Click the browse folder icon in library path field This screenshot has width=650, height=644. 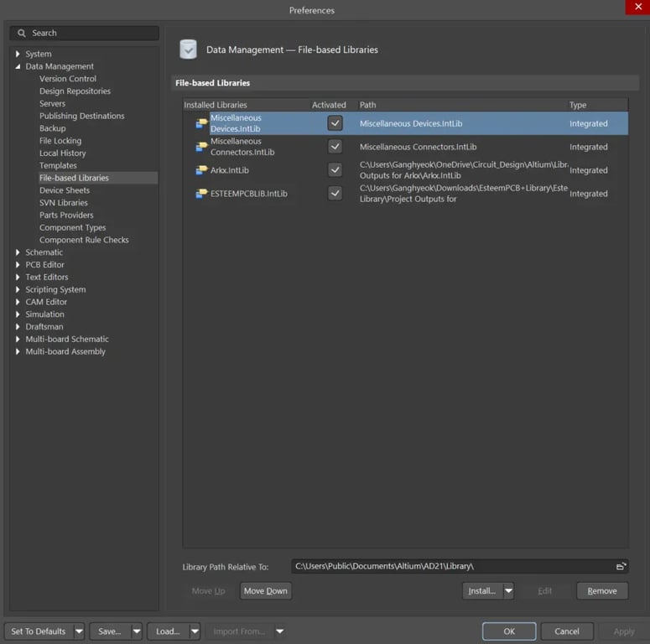[621, 566]
